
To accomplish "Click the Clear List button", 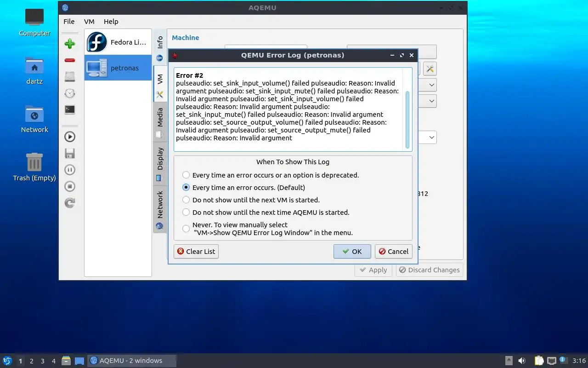I will pyautogui.click(x=196, y=252).
